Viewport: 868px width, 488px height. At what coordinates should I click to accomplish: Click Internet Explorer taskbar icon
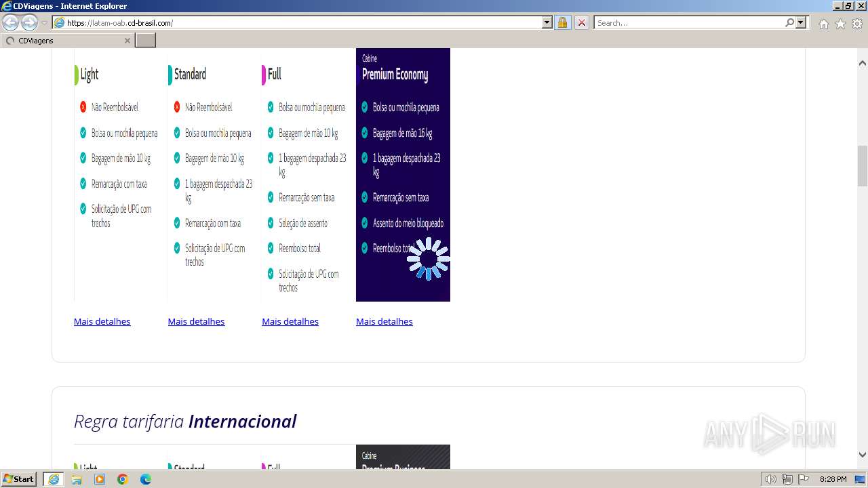point(54,479)
